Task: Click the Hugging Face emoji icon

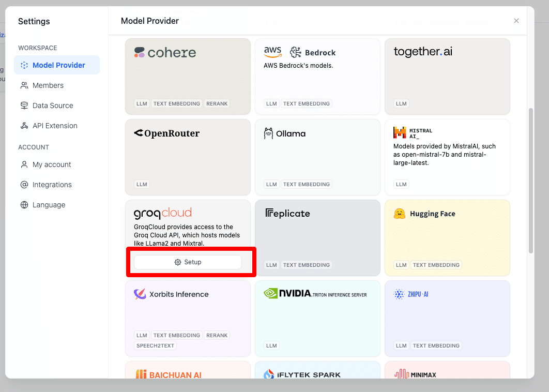Action: (x=400, y=214)
